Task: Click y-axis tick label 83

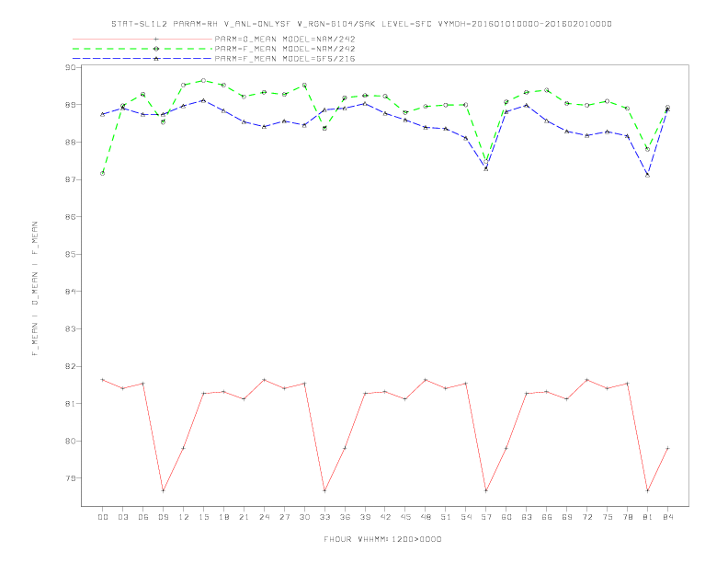Action: (71, 329)
